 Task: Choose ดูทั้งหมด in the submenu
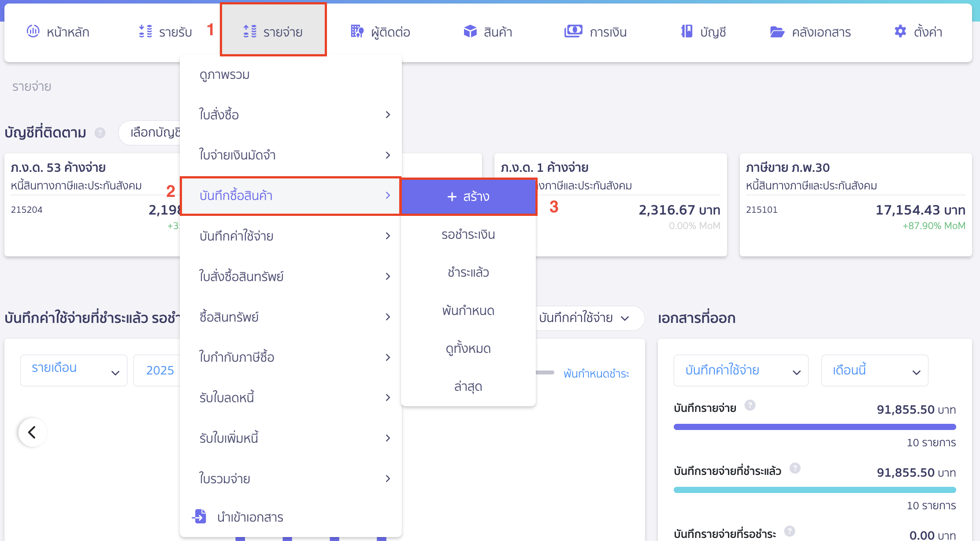coord(468,348)
